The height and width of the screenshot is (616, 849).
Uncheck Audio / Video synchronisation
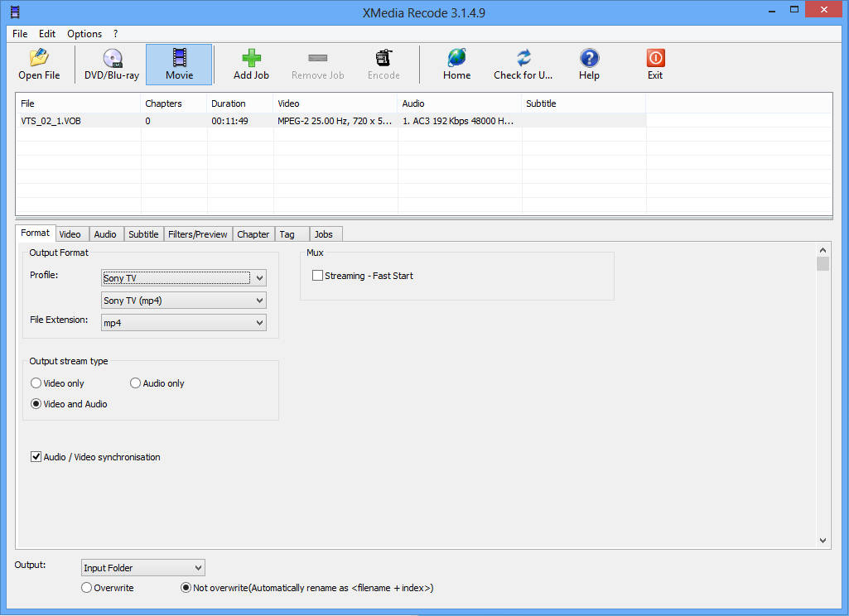coord(36,457)
